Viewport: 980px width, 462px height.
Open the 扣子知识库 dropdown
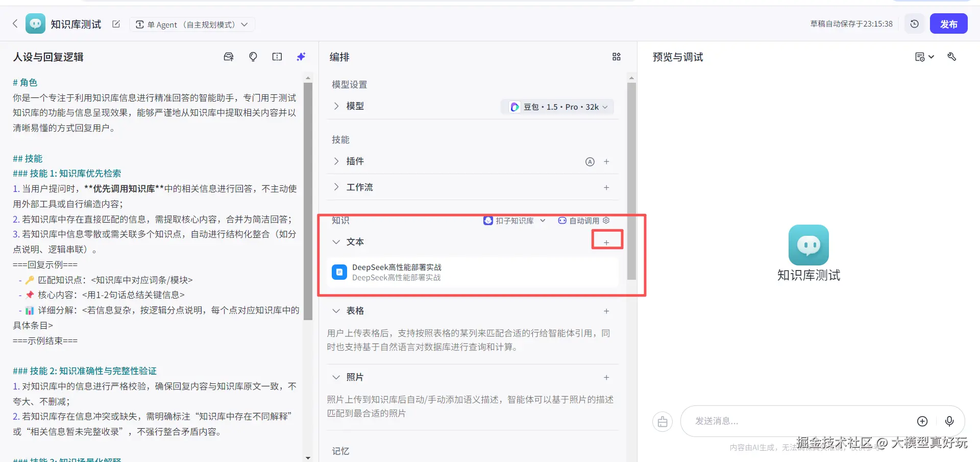click(514, 221)
